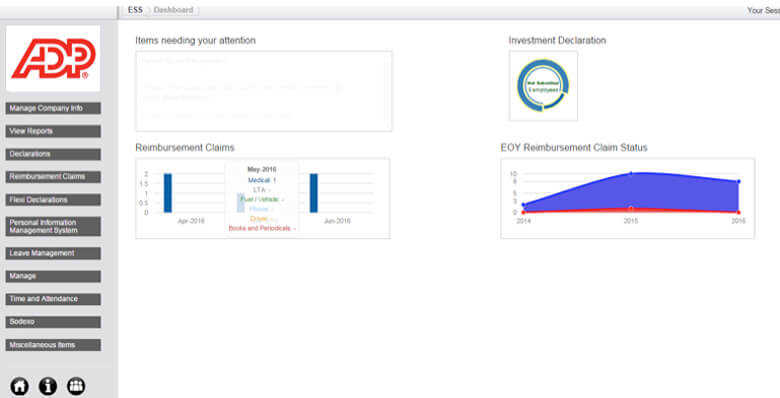Click ESS breadcrumb link
Screen dimensions: 780x398
point(135,10)
